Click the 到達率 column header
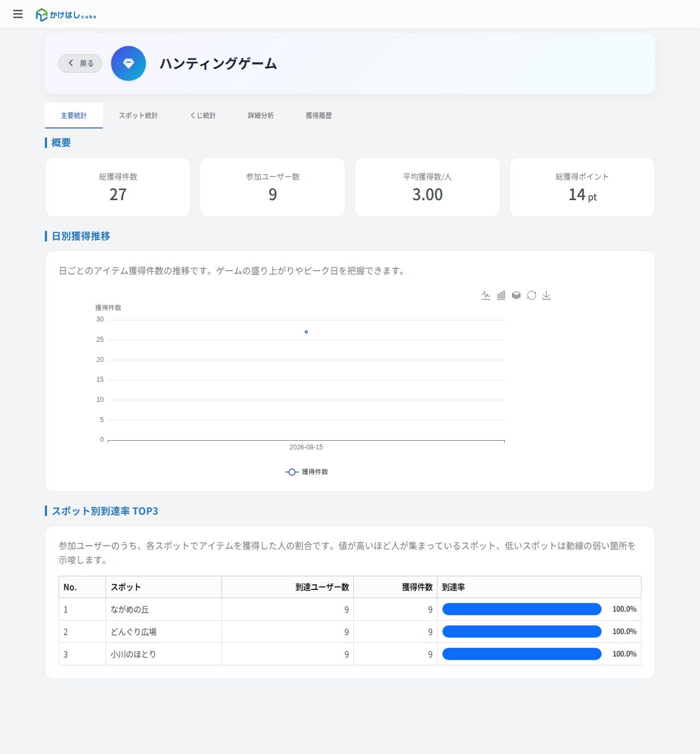 [x=539, y=587]
